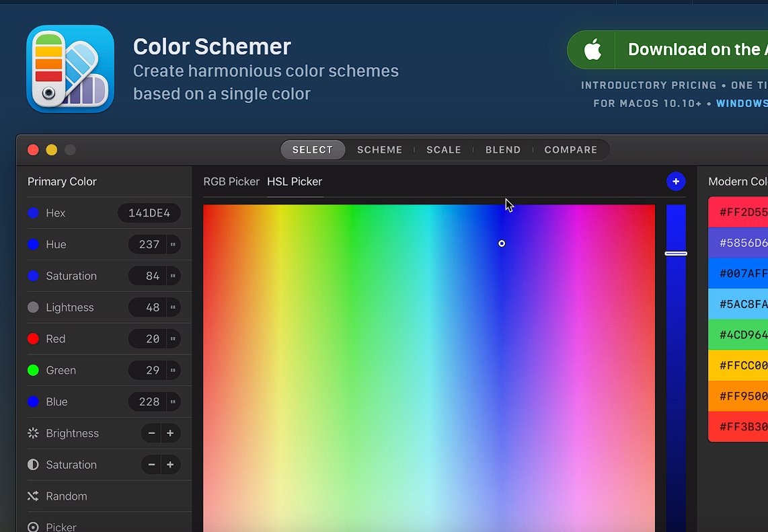Viewport: 768px width, 532px height.
Task: Click the Primary Color heading
Action: pos(62,182)
